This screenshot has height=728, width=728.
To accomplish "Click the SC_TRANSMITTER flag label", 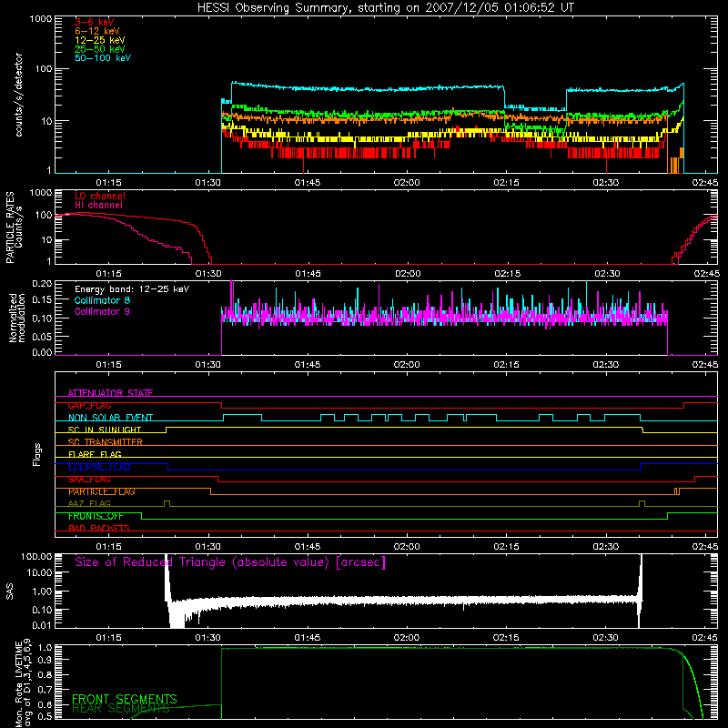I will (106, 442).
